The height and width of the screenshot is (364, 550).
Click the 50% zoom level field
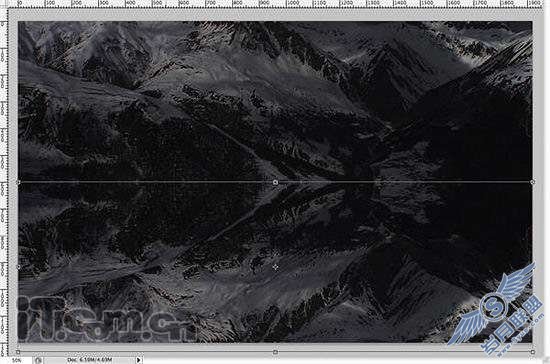[16, 360]
